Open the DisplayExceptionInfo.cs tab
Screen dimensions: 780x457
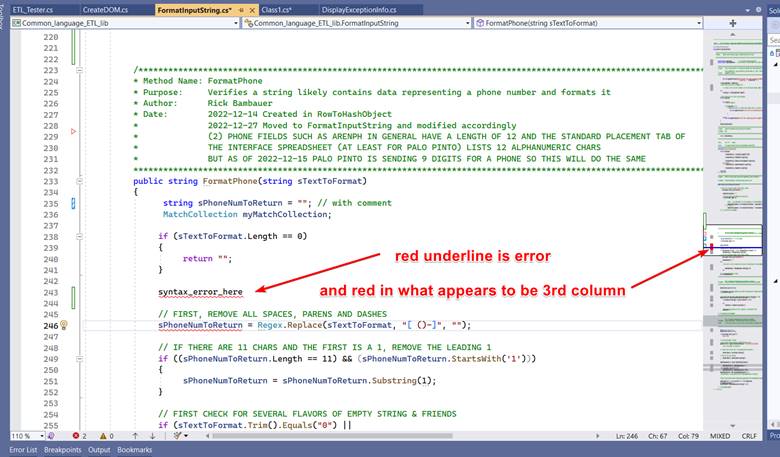359,9
